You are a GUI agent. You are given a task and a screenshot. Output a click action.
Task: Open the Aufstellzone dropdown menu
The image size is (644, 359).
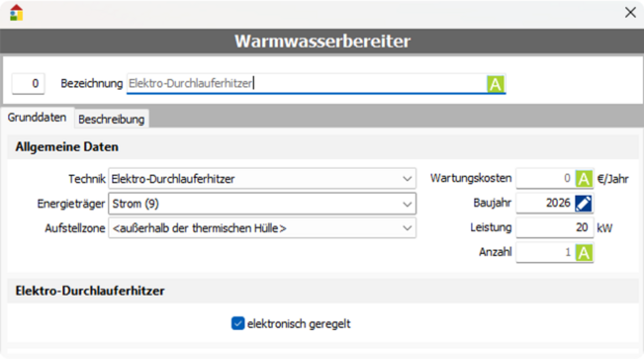(407, 228)
